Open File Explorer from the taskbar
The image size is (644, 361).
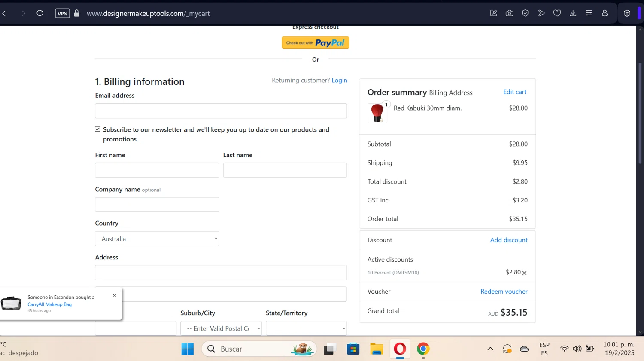[x=377, y=349]
